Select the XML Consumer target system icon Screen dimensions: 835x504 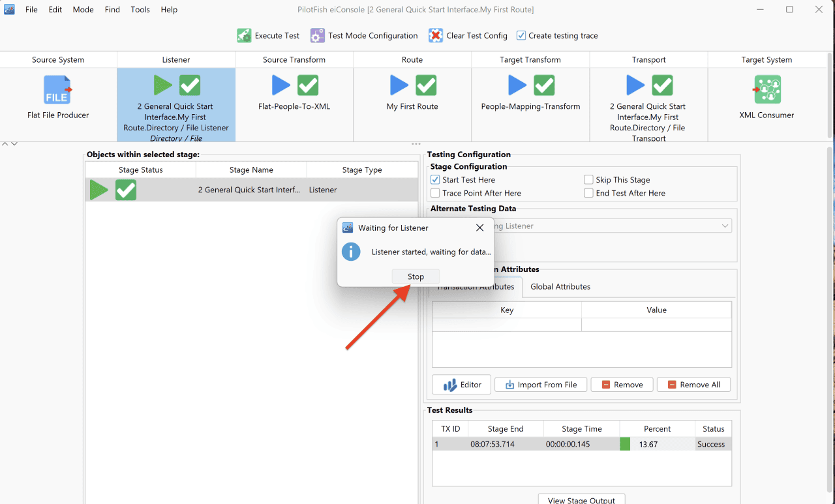point(767,90)
